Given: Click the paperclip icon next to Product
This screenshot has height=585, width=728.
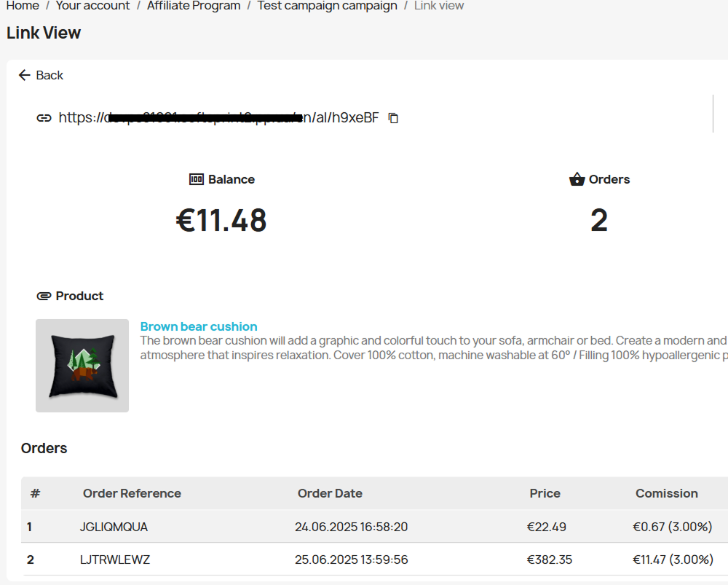Looking at the screenshot, I should point(44,296).
